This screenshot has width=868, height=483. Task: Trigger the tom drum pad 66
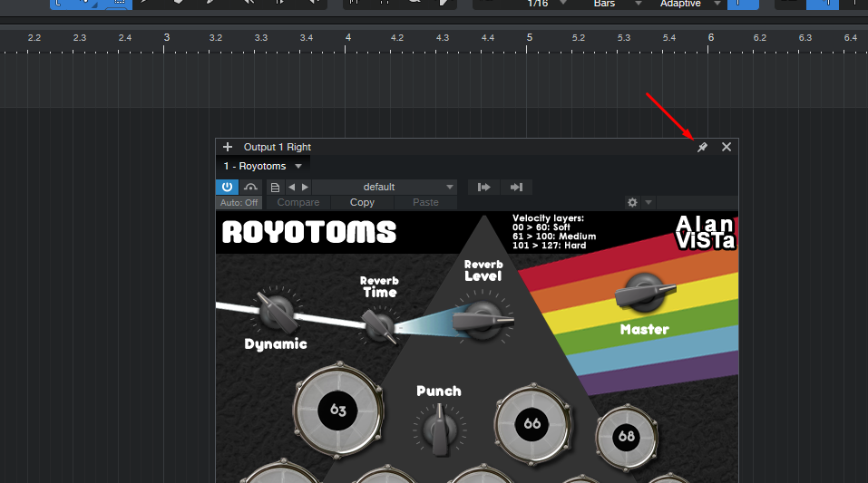[532, 424]
